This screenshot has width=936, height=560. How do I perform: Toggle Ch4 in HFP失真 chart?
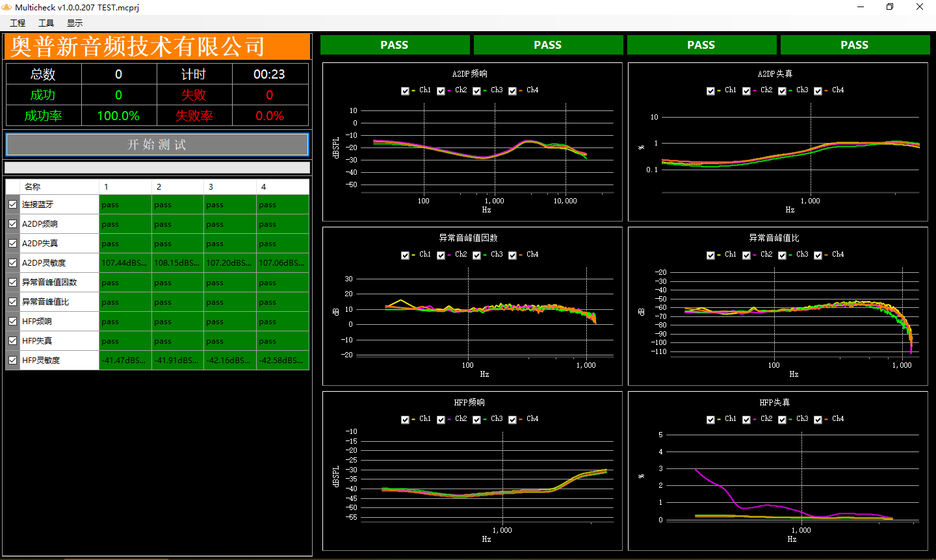click(x=818, y=420)
